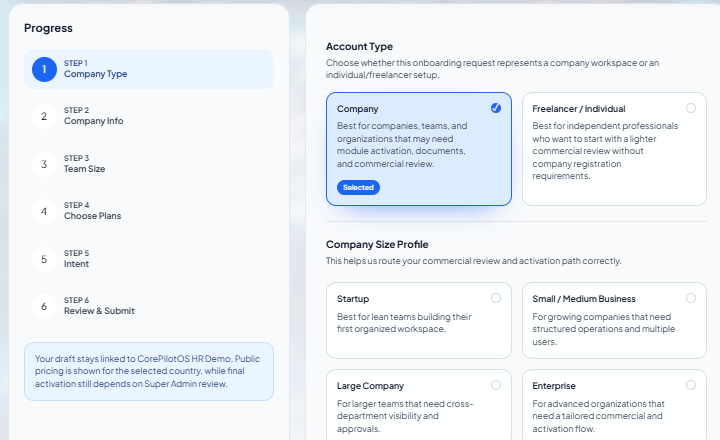The height and width of the screenshot is (440, 720).
Task: Click the draft info note about CorePilotOS
Action: pyautogui.click(x=149, y=371)
